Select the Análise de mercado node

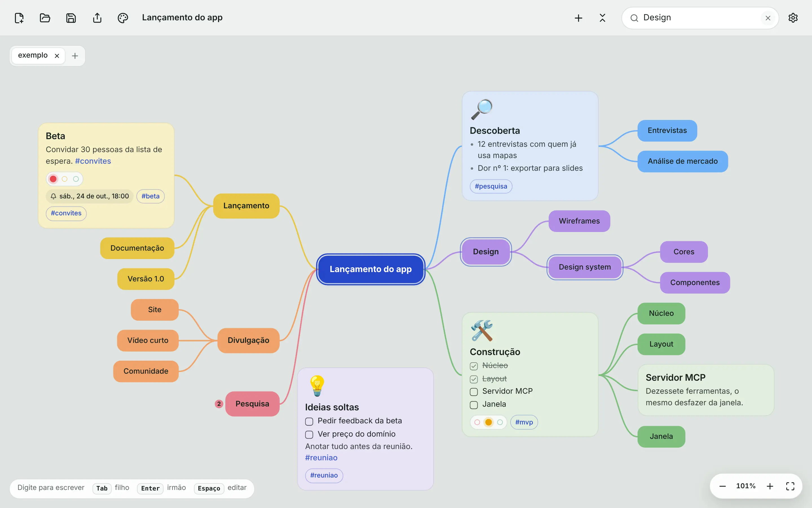tap(683, 162)
